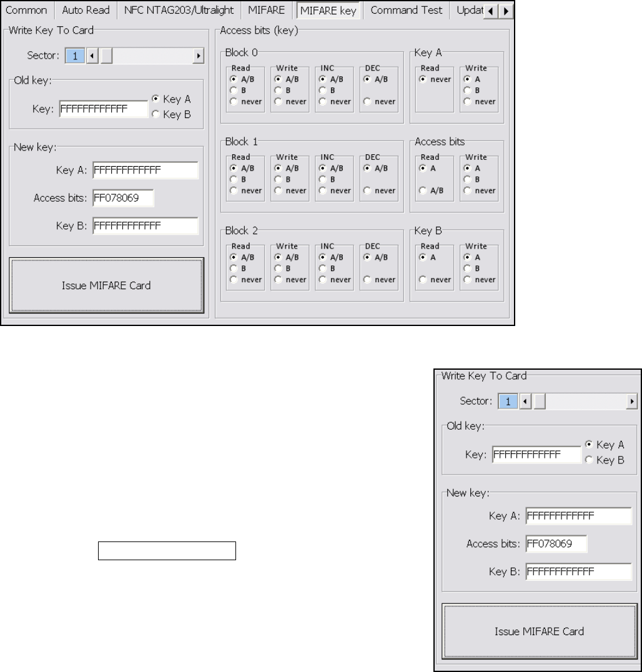Click Sector number field in lower panel

click(508, 402)
